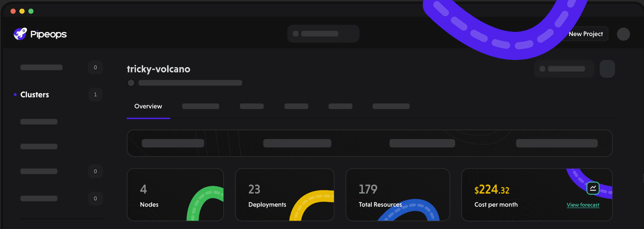Open the forecast chart icon

593,188
